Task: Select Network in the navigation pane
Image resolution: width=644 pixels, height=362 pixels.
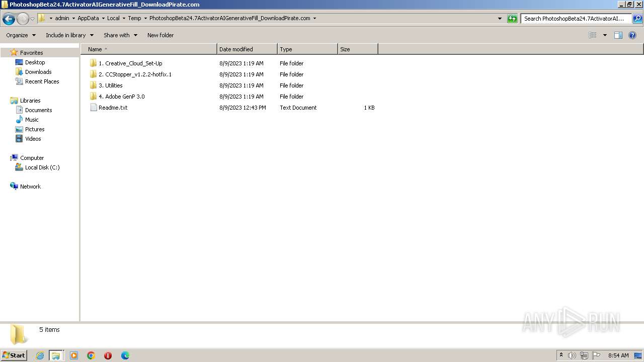Action: coord(30,187)
